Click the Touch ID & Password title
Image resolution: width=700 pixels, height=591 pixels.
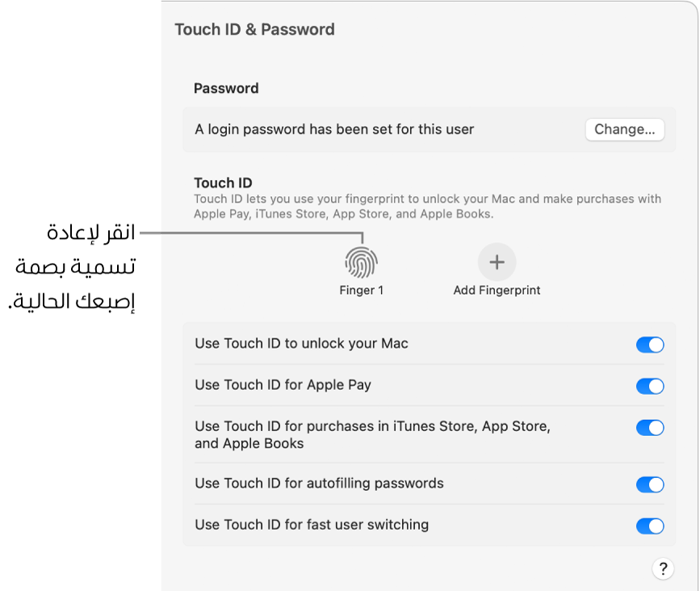[x=254, y=30]
